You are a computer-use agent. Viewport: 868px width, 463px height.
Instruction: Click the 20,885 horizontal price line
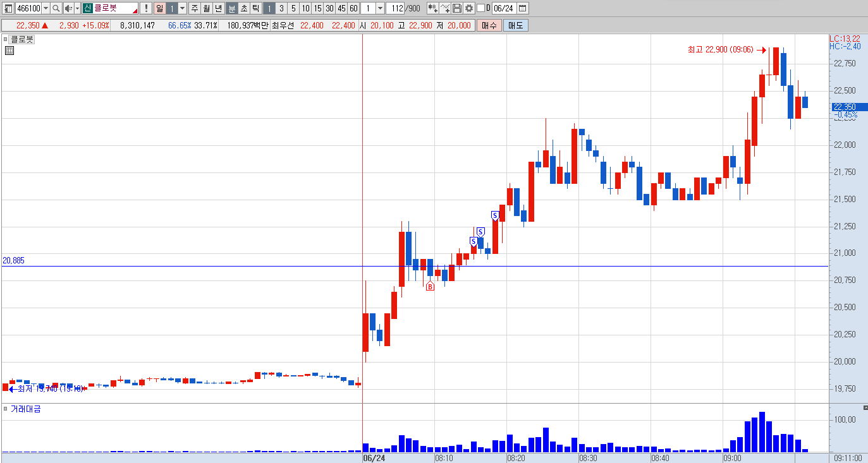[x=414, y=266]
